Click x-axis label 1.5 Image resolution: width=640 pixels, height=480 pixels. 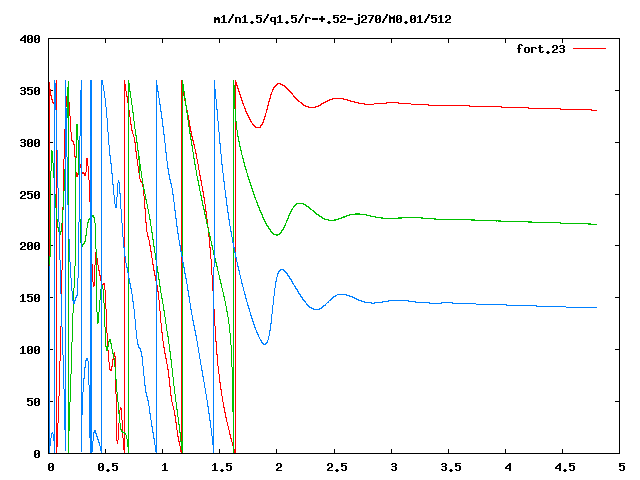pos(222,467)
